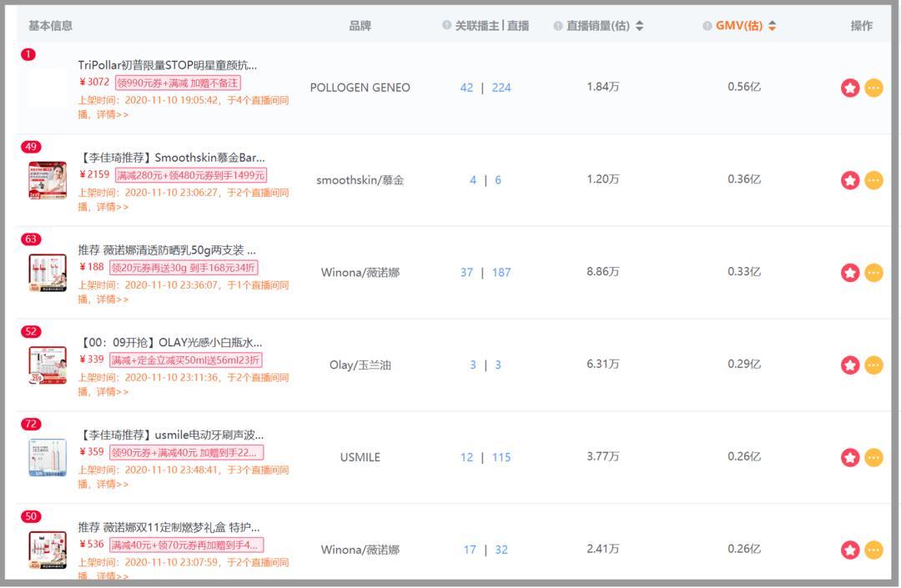This screenshot has width=901, height=588.
Task: View 详情>> for usmile电动牙刷 listing
Action: (112, 485)
